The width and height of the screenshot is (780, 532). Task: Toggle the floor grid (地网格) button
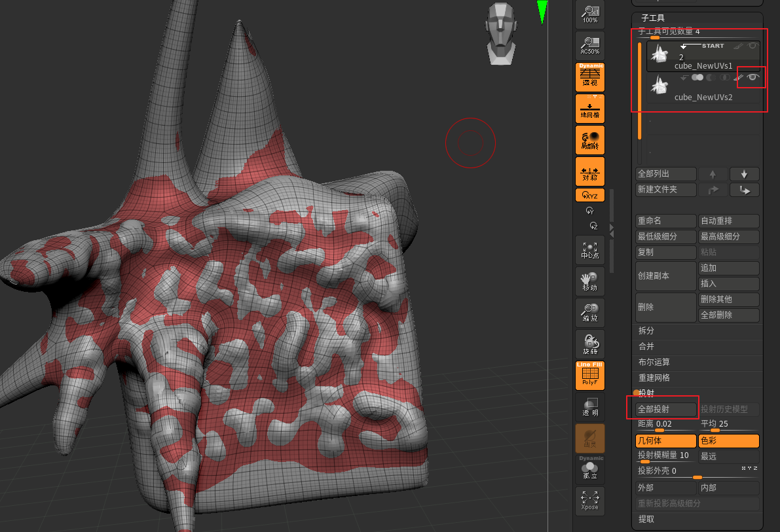coord(590,108)
